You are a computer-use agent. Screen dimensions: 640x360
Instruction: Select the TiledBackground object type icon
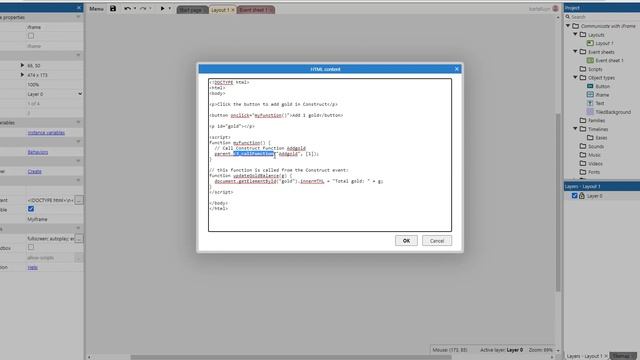pyautogui.click(x=590, y=111)
